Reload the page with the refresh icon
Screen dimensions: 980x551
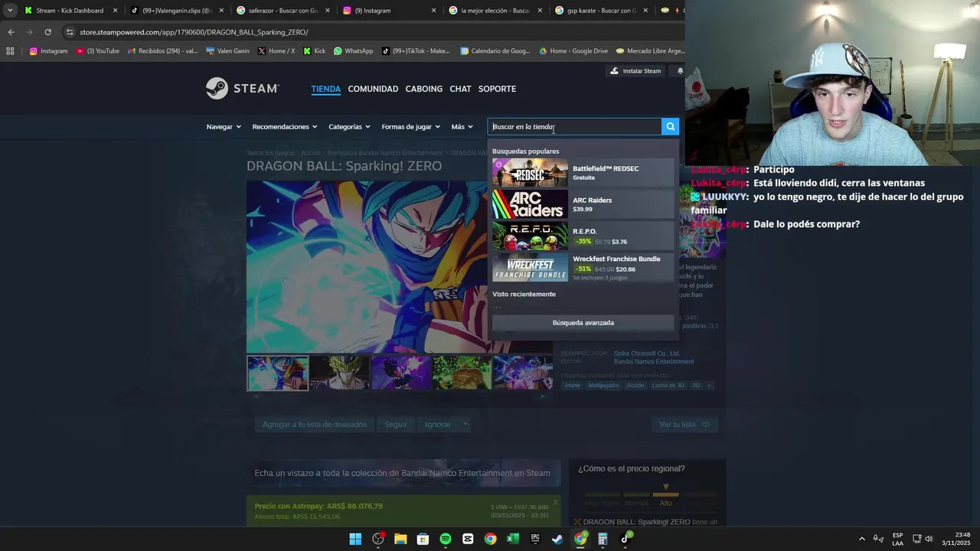coord(47,32)
